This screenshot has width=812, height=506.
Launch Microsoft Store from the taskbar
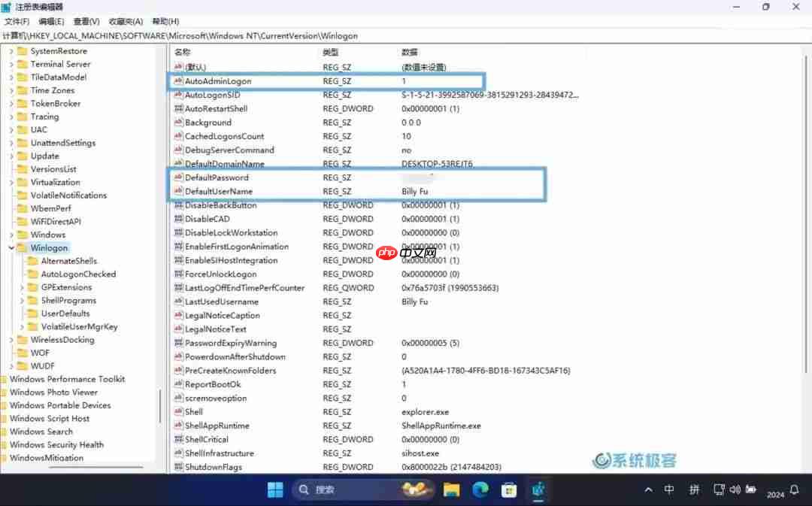[510, 489]
